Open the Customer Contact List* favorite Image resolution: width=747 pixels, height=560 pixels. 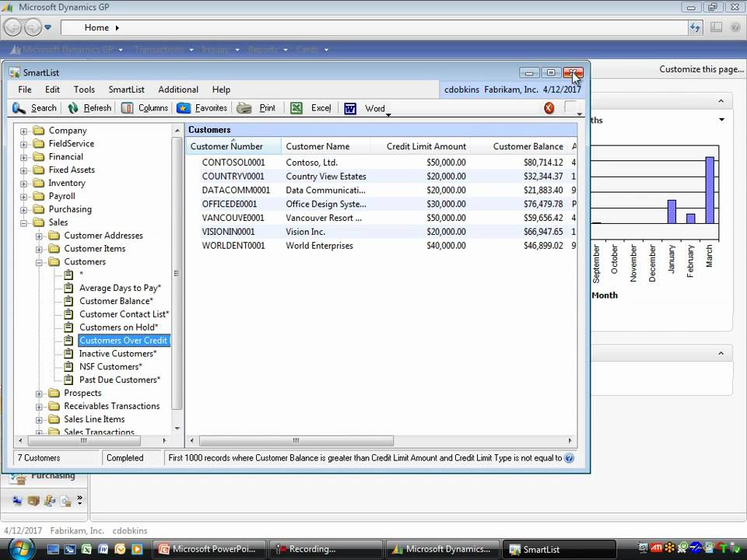click(x=124, y=314)
